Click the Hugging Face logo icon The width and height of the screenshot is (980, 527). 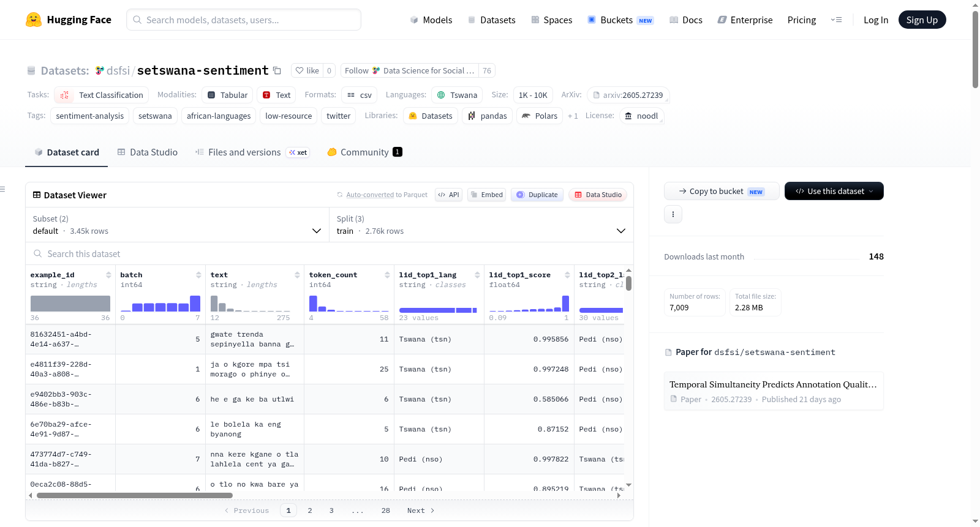click(x=34, y=20)
